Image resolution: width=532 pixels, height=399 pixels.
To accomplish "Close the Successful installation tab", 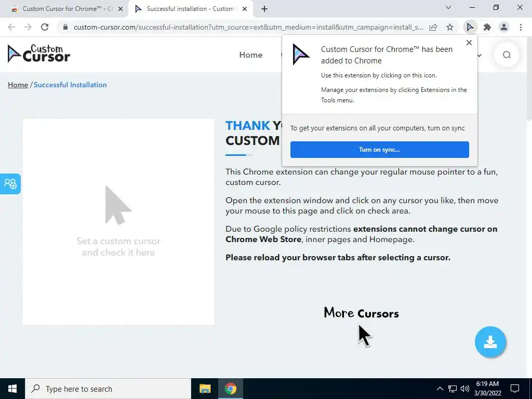I will tap(245, 9).
